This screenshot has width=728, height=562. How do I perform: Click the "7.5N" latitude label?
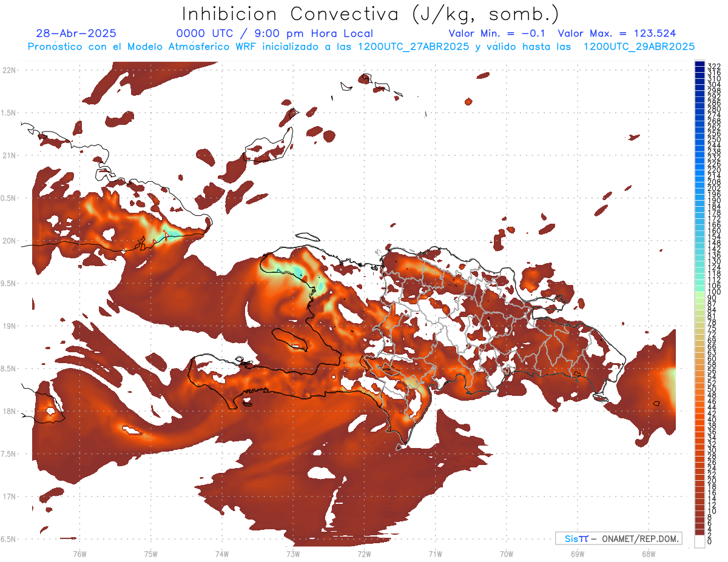point(8,454)
